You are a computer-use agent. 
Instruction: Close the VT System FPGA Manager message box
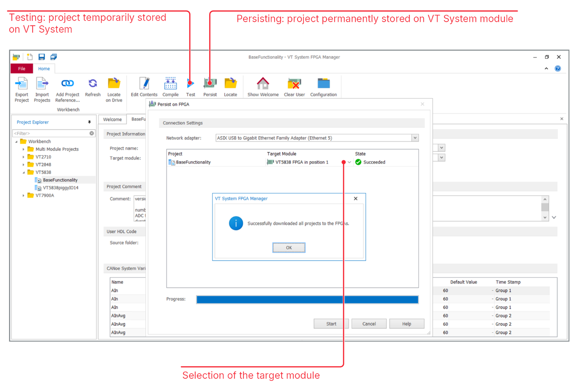356,199
